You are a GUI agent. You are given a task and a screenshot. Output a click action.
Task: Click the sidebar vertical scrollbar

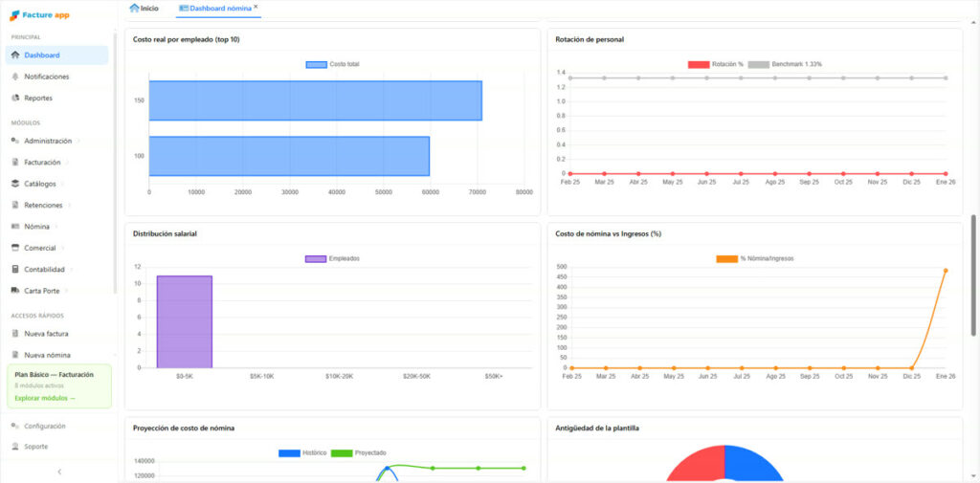pyautogui.click(x=115, y=163)
